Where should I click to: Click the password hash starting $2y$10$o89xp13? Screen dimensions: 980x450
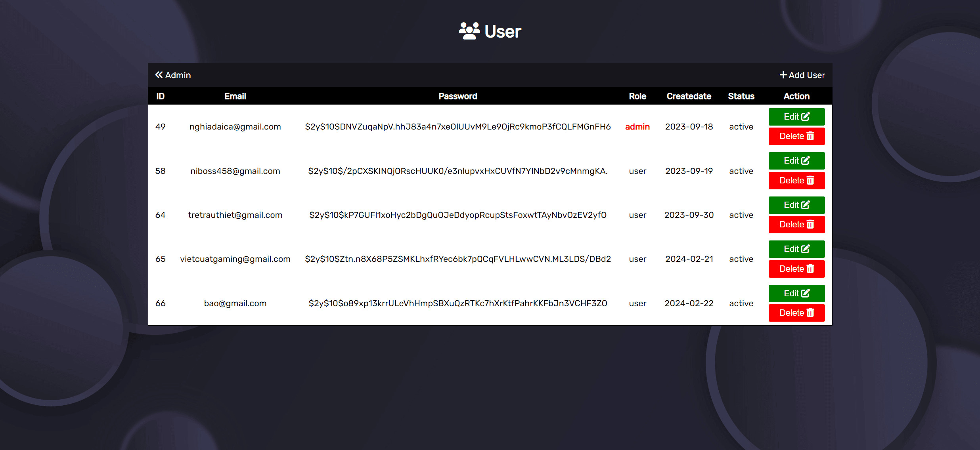point(457,303)
